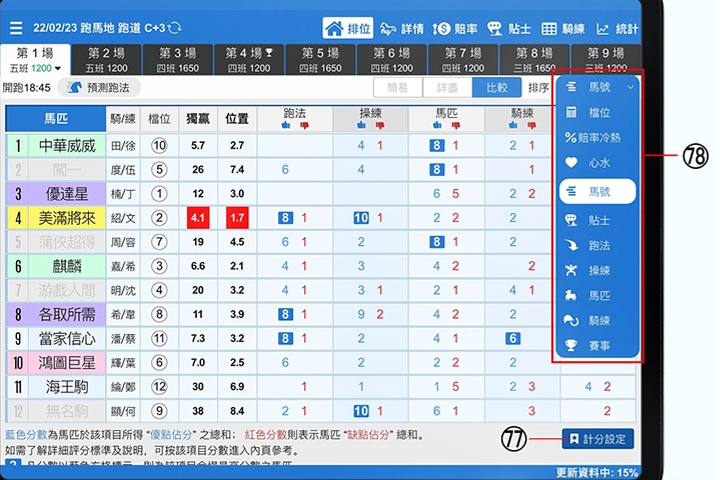Click the 紅色分數 link text
720x480 pixels.
click(x=265, y=435)
